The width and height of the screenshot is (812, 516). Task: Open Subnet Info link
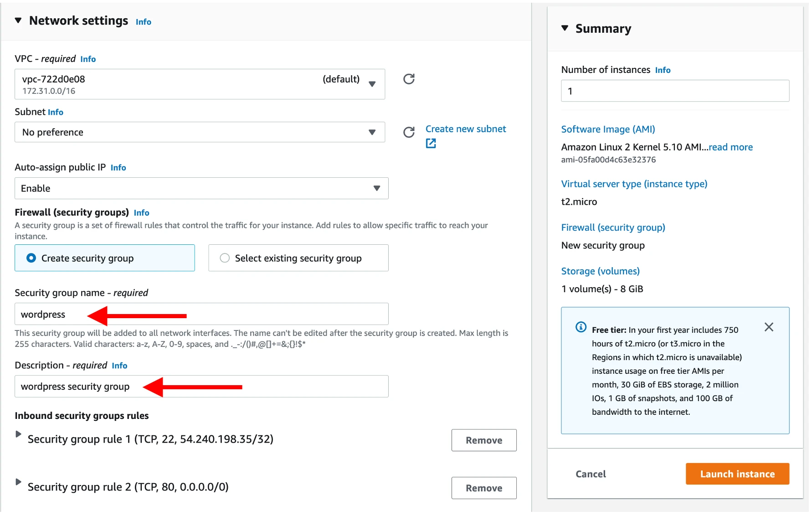pyautogui.click(x=56, y=112)
